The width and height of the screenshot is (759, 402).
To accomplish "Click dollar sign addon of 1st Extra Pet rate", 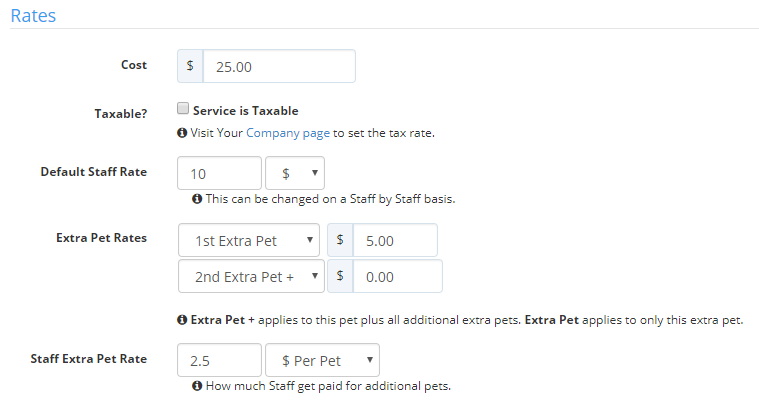I will point(340,240).
